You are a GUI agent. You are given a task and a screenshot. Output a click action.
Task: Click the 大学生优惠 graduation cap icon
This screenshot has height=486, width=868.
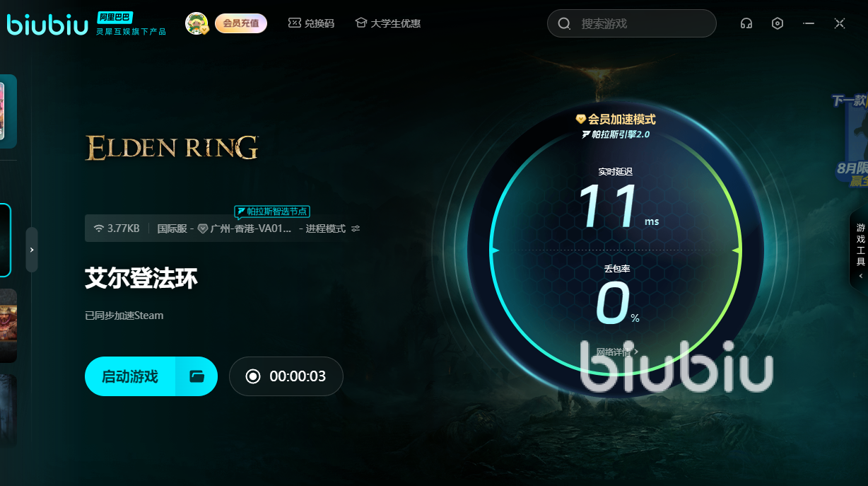click(x=361, y=23)
